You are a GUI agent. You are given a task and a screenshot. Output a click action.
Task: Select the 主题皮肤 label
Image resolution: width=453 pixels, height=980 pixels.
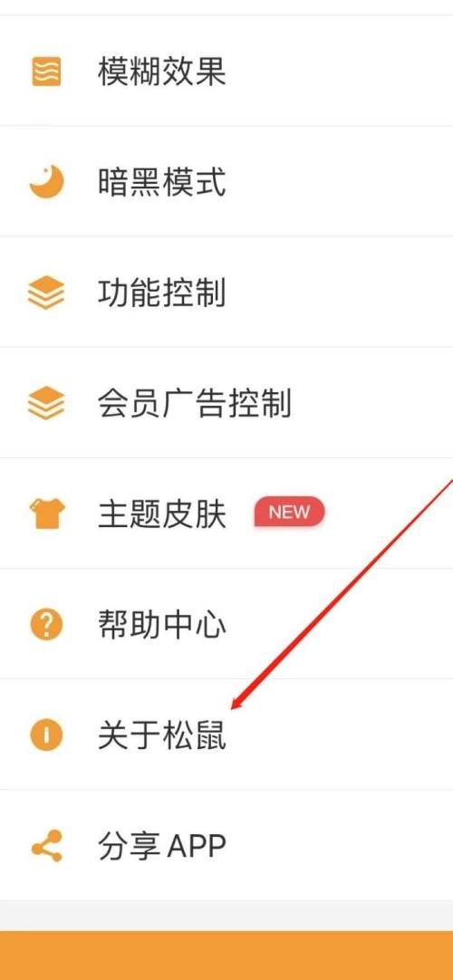click(x=162, y=514)
